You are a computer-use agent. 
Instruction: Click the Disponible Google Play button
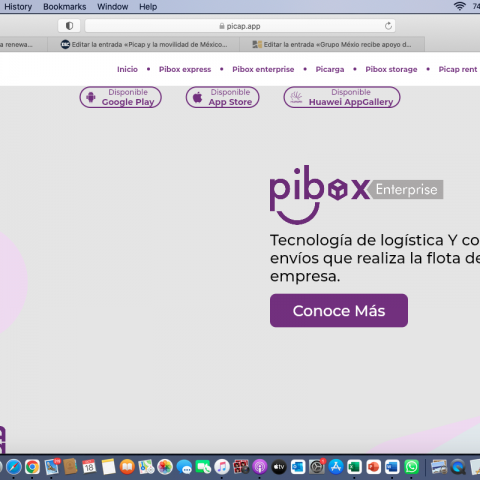(x=121, y=97)
